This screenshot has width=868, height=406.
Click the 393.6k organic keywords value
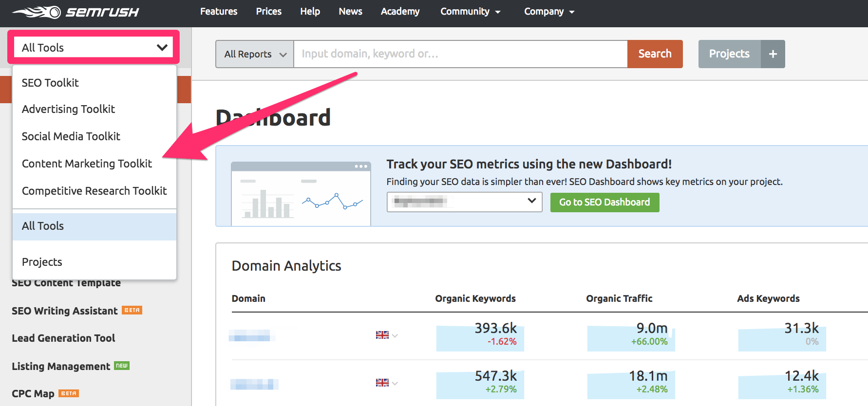[495, 328]
